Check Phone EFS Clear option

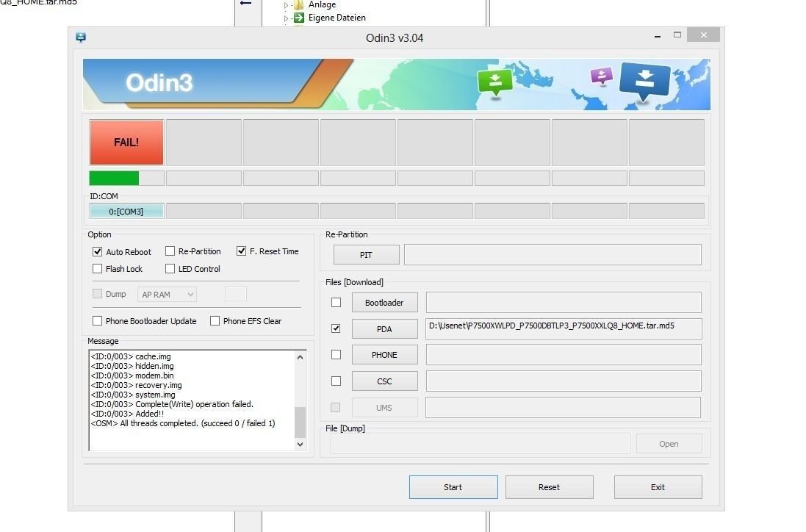215,320
